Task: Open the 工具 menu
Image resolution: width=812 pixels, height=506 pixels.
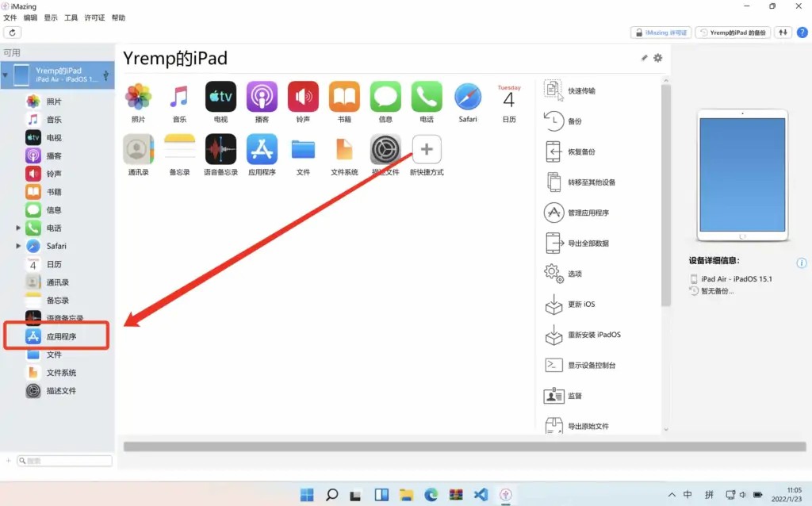Action: click(x=71, y=17)
